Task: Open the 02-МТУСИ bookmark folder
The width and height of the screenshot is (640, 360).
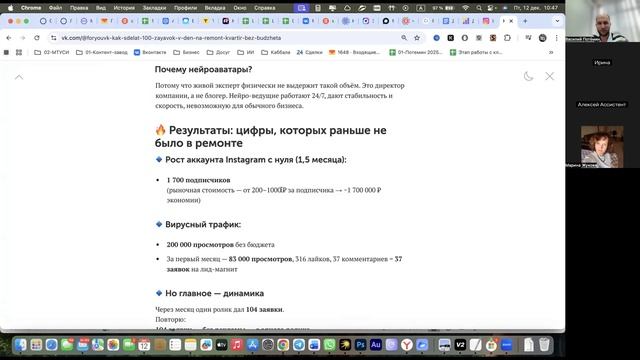Action: [52, 52]
